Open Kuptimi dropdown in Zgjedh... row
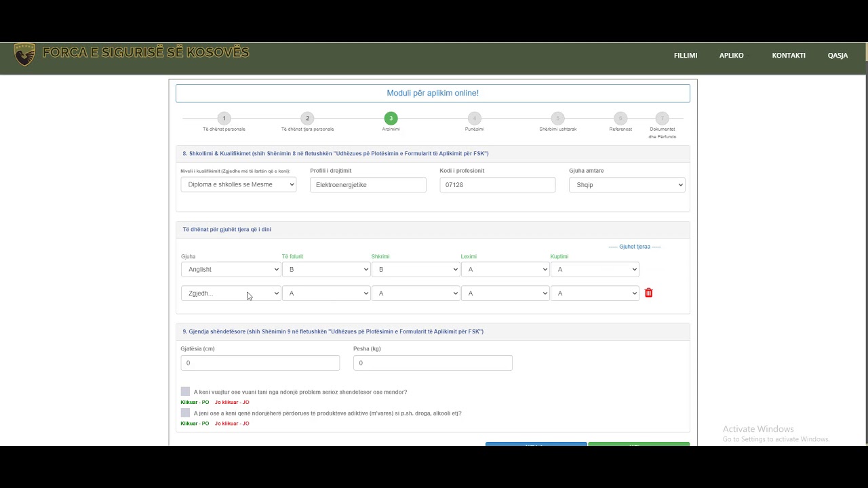 point(595,293)
